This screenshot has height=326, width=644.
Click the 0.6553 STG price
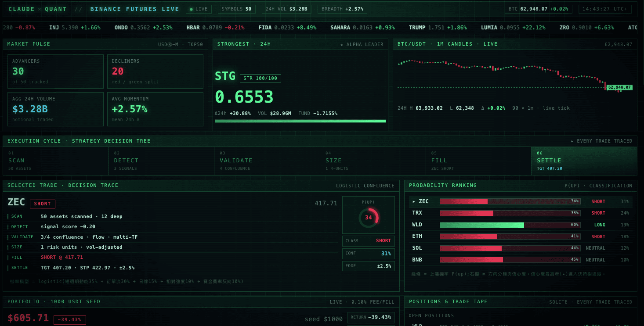tap(244, 97)
